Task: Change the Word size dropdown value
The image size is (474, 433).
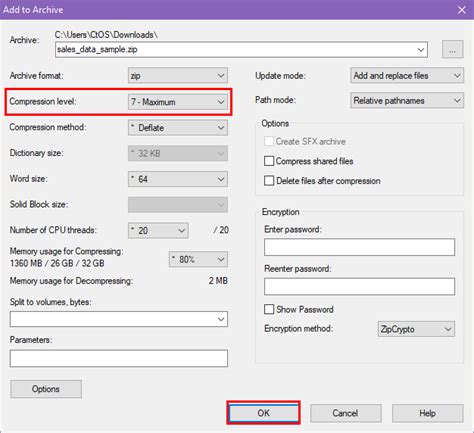Action: pos(178,179)
